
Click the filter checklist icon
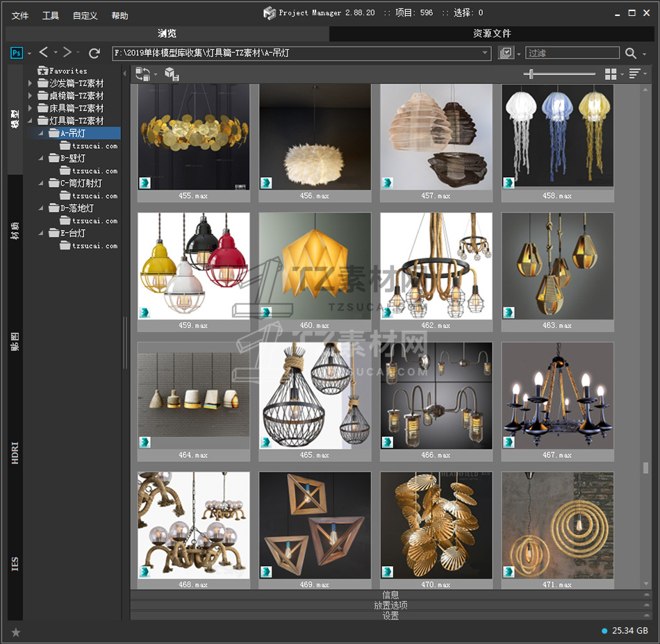point(505,53)
